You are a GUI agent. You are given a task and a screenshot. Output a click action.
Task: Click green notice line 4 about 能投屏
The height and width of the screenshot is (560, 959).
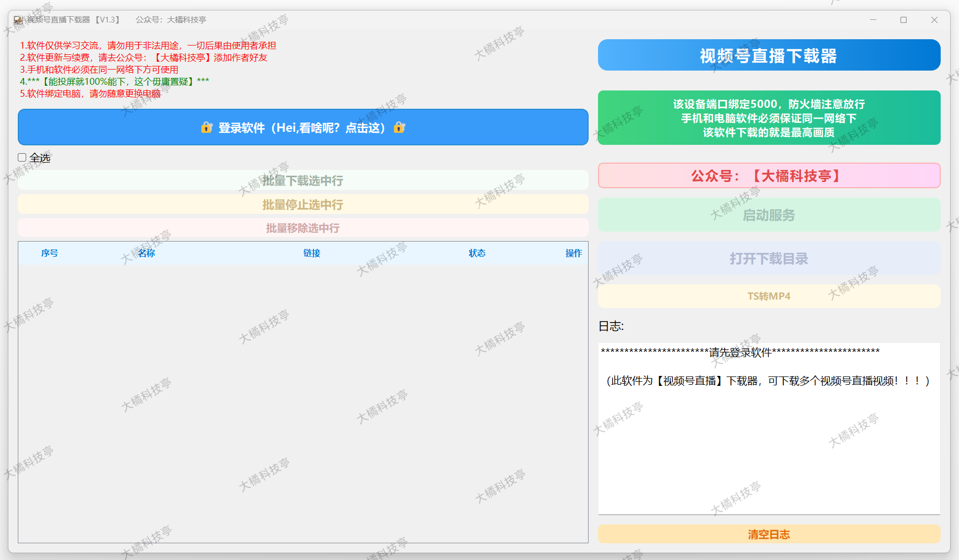point(115,82)
